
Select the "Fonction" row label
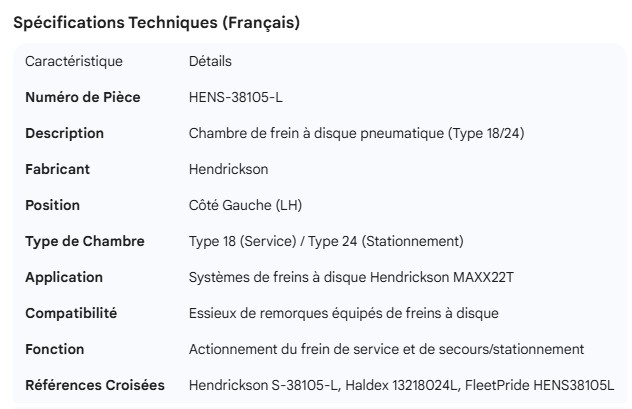click(55, 349)
